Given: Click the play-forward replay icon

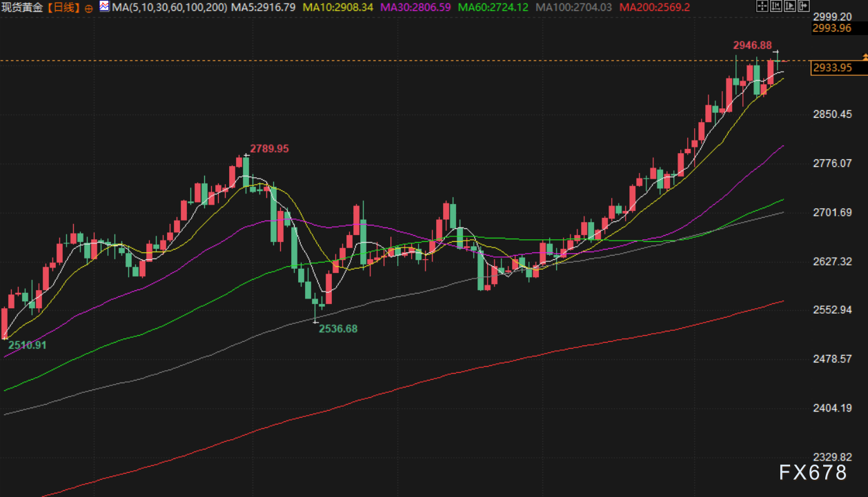Looking at the screenshot, I should 790,6.
